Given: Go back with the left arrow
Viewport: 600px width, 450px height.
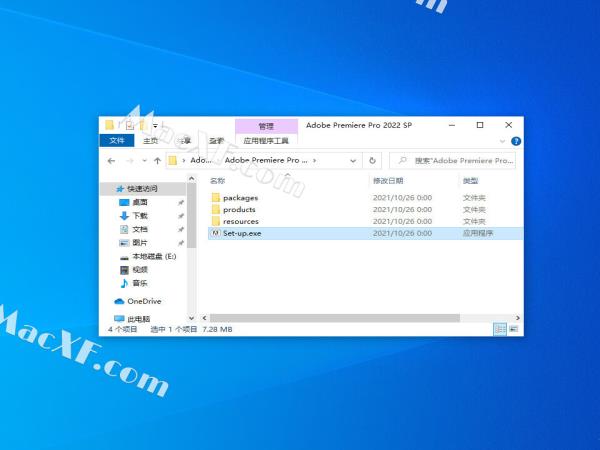Looking at the screenshot, I should click(111, 161).
